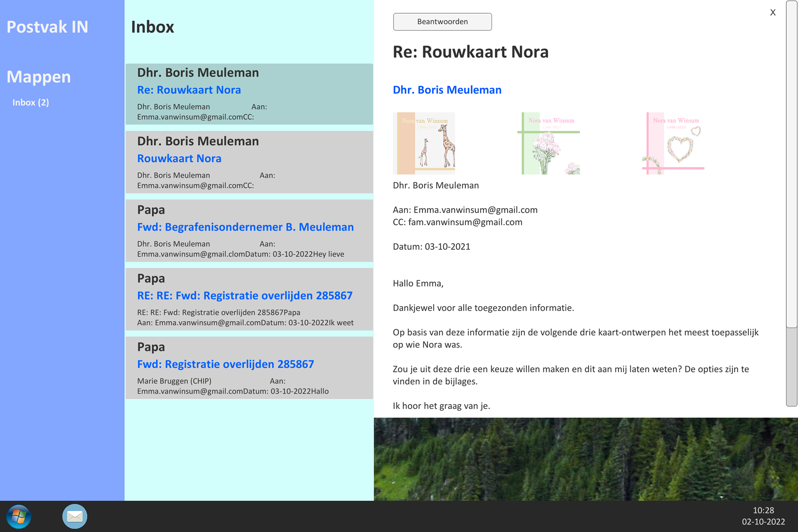
Task: Click the sender name Dhr. Boris Meuleman in blue
Action: 447,90
